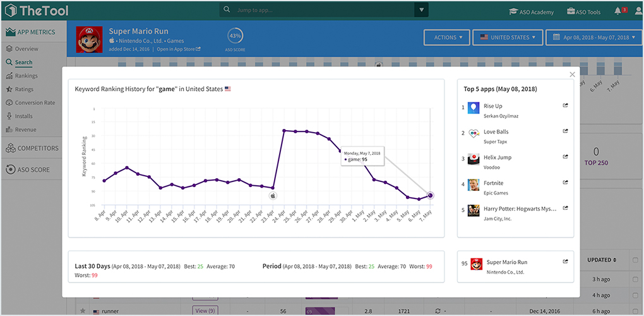Screen dimensions: 644x316
Task: Open the Conversion Rate sidebar item
Action: pyautogui.click(x=35, y=102)
